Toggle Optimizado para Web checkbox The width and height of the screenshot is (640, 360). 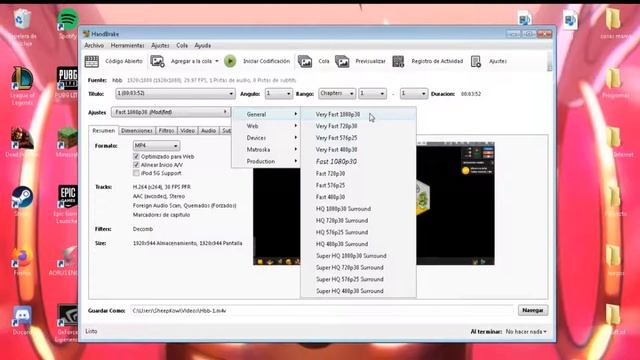point(136,156)
